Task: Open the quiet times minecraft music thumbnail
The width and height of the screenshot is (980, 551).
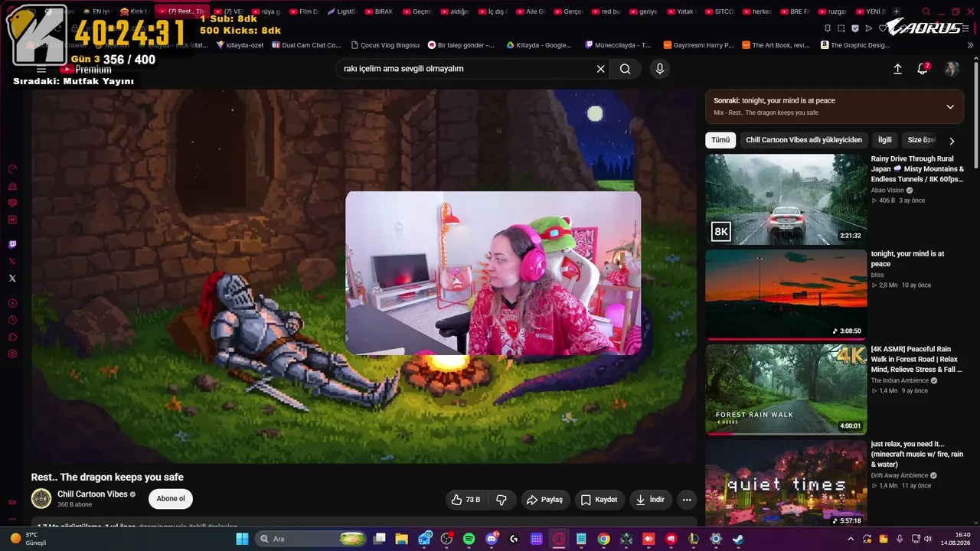Action: [x=786, y=483]
